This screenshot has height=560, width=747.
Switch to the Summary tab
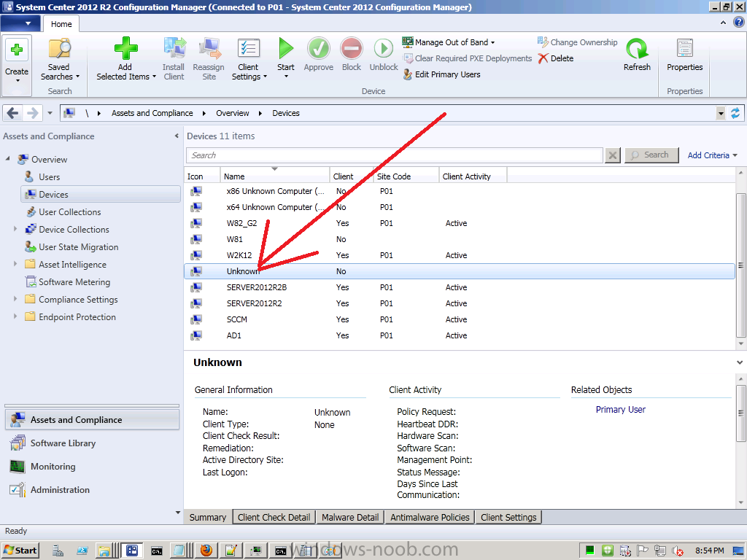click(208, 517)
